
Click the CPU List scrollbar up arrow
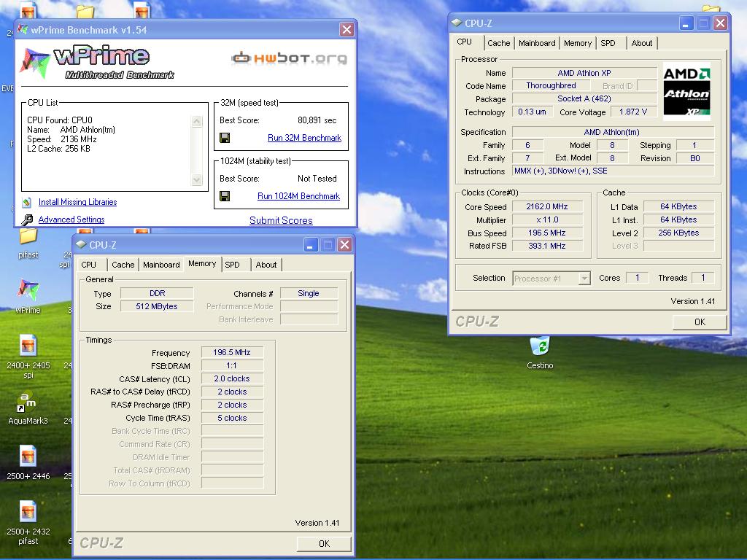pos(197,122)
